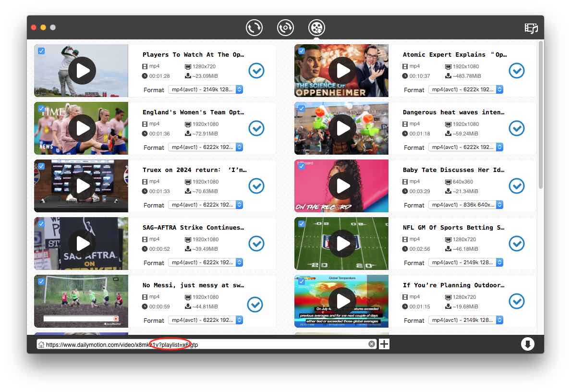Clear the URL field with the X icon

coord(371,344)
